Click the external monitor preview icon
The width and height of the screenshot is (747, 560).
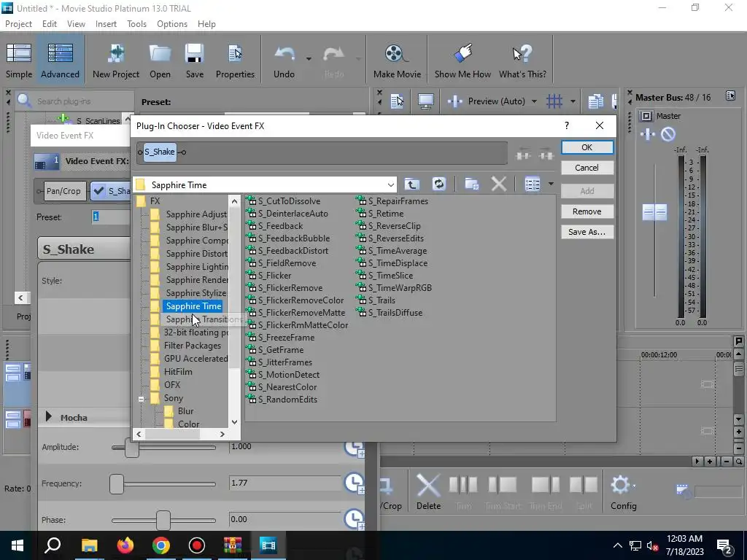pyautogui.click(x=425, y=101)
